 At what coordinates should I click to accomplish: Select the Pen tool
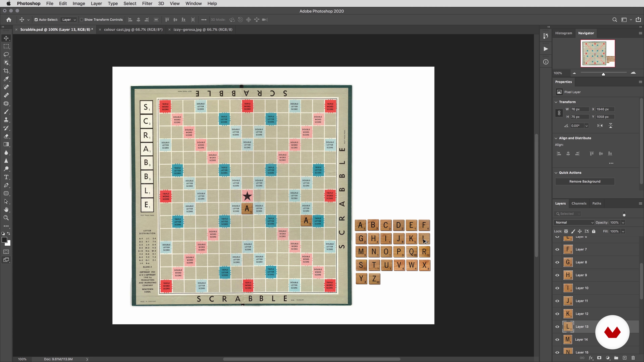pyautogui.click(x=6, y=185)
